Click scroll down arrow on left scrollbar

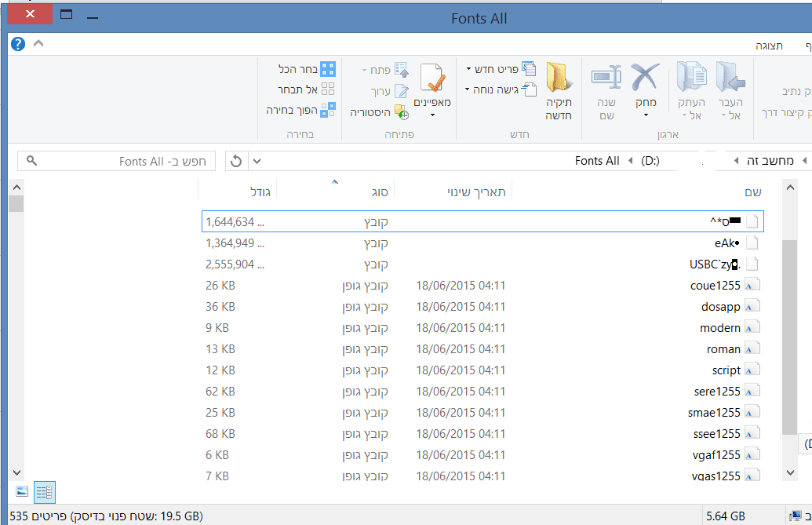16,472
